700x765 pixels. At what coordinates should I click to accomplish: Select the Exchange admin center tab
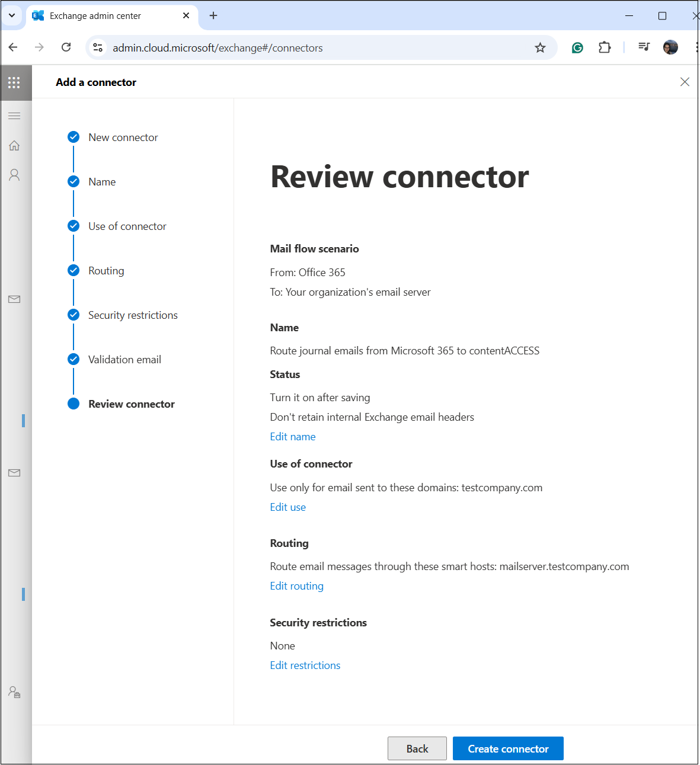click(111, 16)
